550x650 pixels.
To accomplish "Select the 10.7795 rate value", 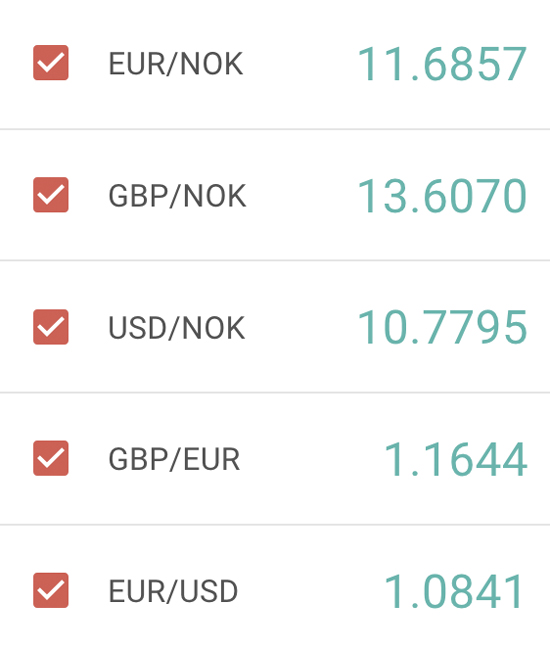I will coord(442,327).
